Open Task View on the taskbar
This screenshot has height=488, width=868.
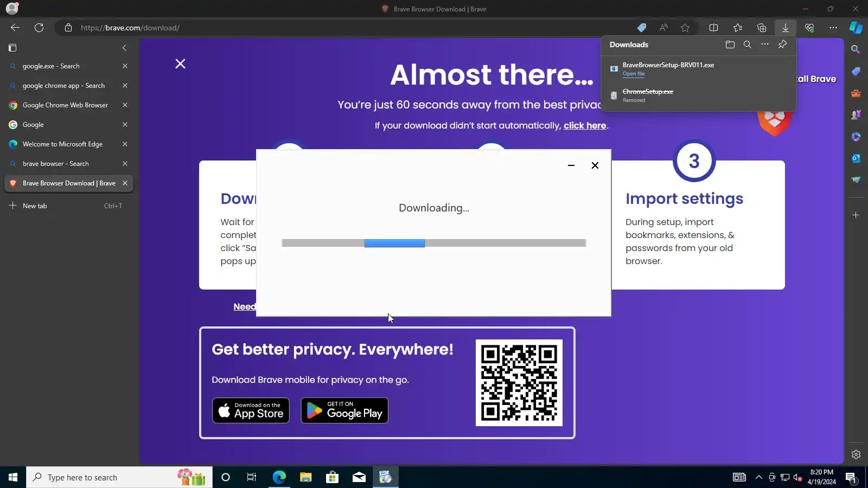pyautogui.click(x=252, y=477)
